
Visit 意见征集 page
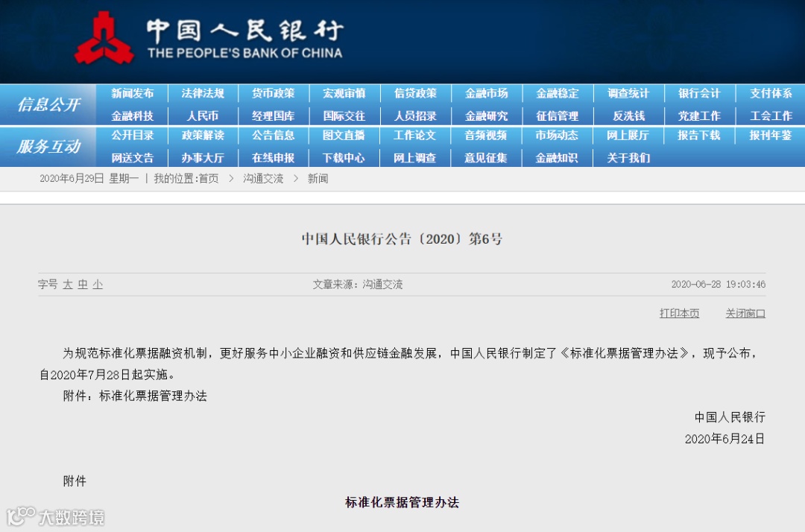point(486,158)
